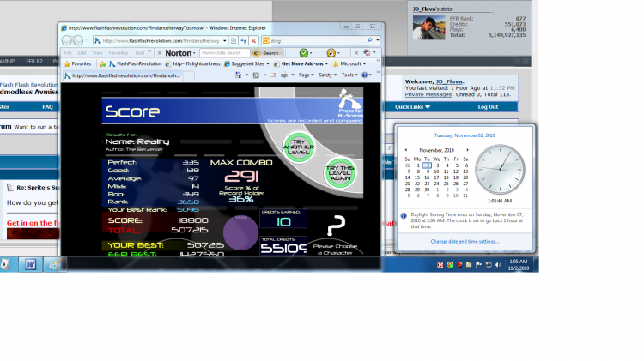This screenshot has height=361, width=644.
Task: Expand the Safety dropdown menu
Action: coord(327,75)
